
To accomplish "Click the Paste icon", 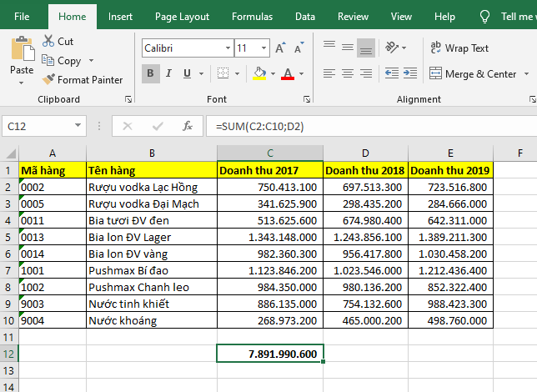I will (x=22, y=49).
